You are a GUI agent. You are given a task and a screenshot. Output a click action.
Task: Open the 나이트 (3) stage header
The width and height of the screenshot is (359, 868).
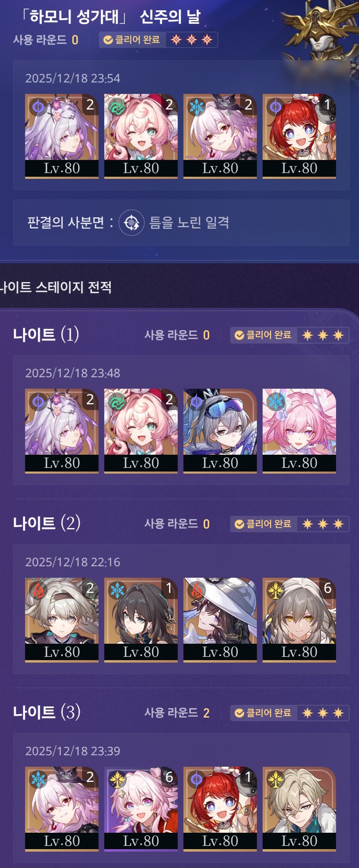pos(46,712)
